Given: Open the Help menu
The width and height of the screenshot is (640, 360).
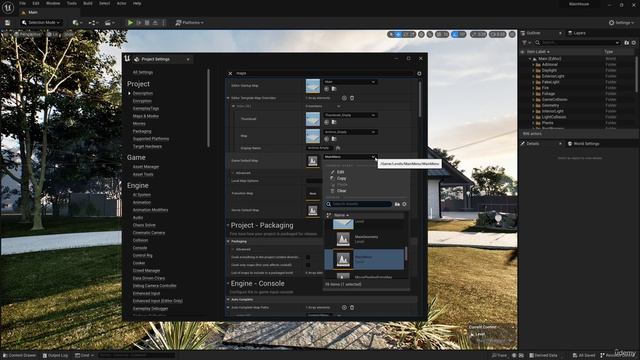Looking at the screenshot, I should click(137, 3).
